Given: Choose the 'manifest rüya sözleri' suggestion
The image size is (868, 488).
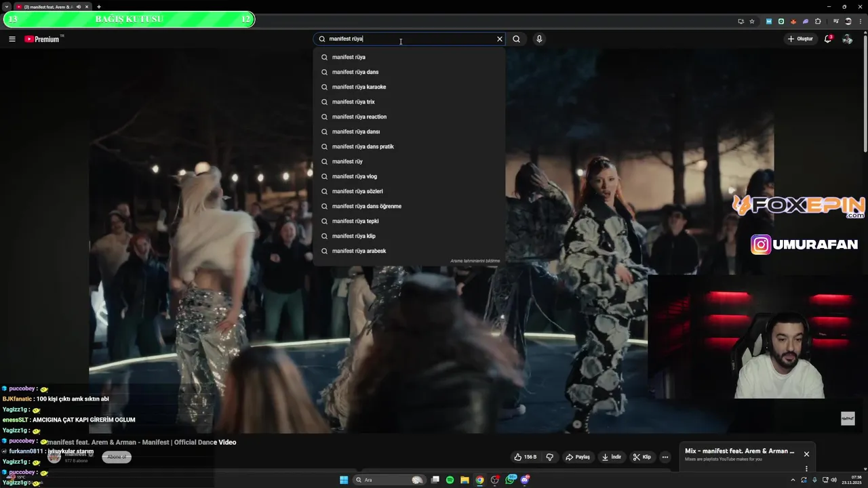Looking at the screenshot, I should (x=409, y=191).
